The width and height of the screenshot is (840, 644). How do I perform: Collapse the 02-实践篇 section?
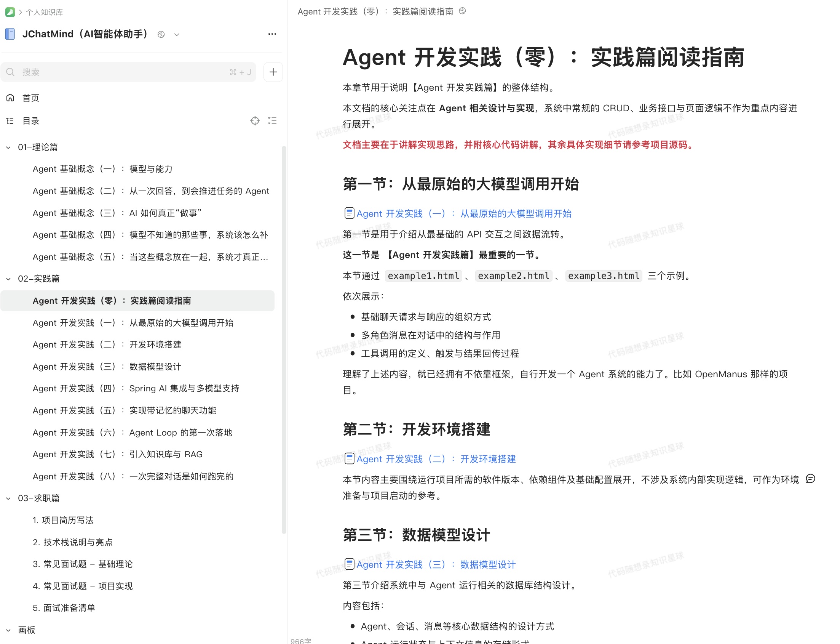coord(8,279)
